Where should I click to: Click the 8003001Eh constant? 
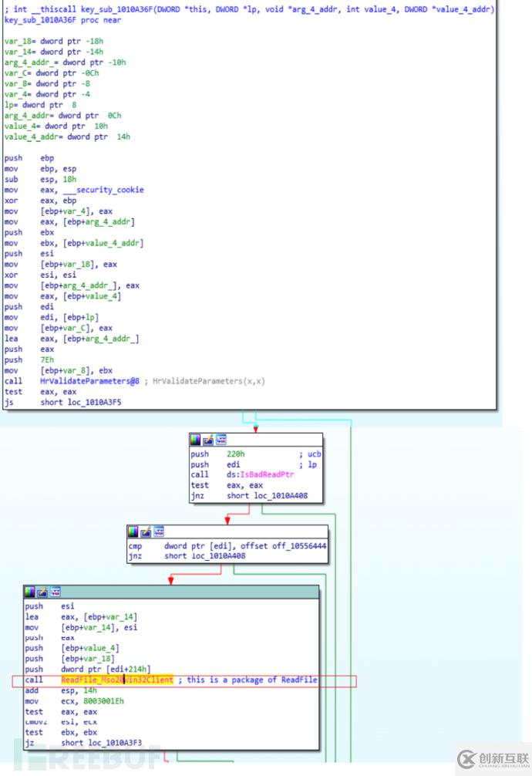103,701
